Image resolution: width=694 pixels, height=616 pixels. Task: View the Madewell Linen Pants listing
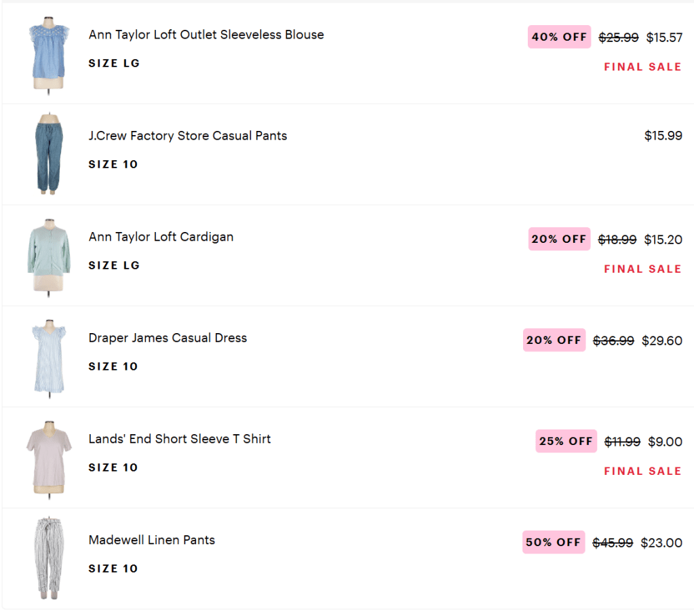tap(152, 540)
